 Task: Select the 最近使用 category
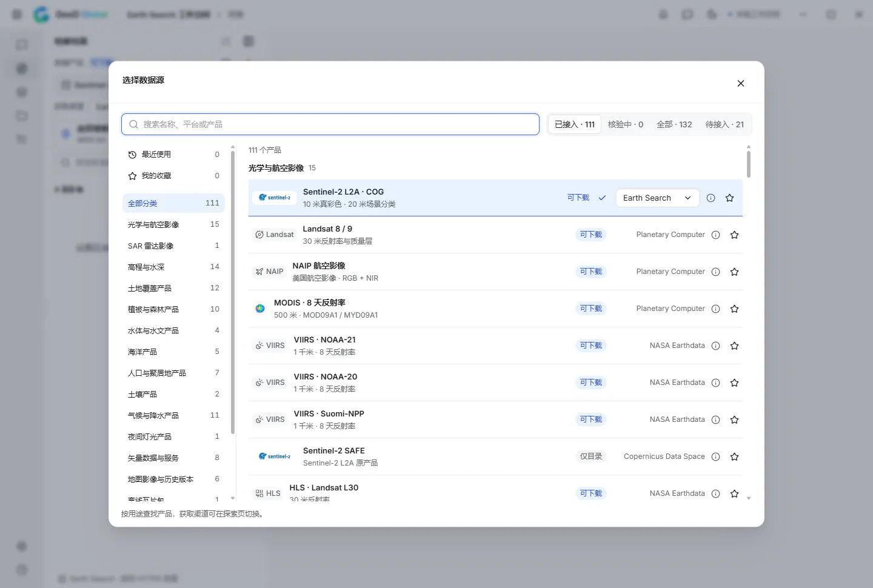point(173,155)
